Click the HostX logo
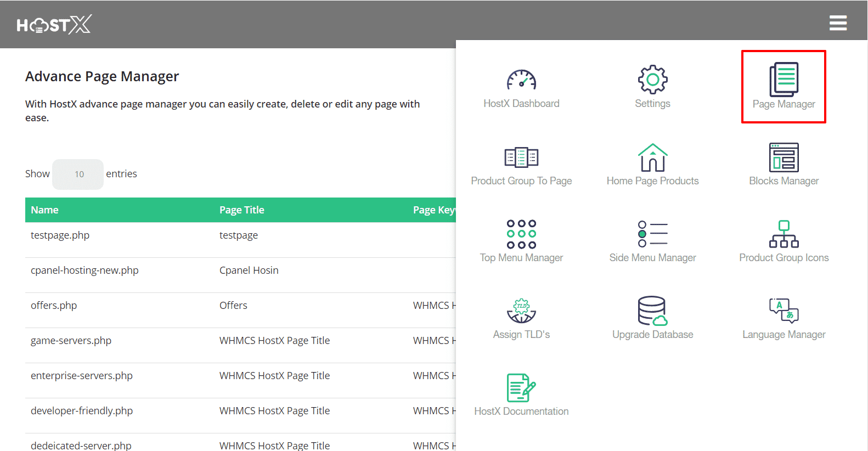This screenshot has height=451, width=868. tap(54, 25)
